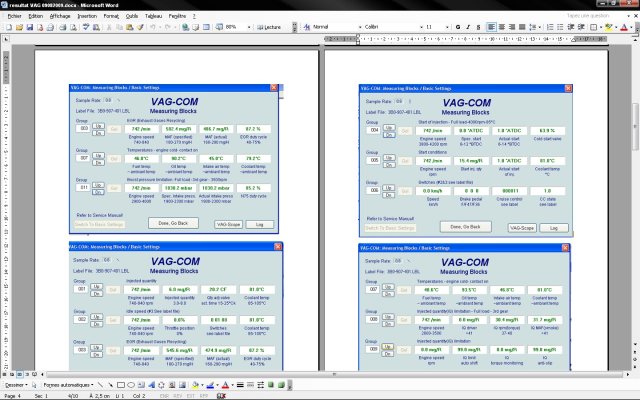Screen dimensions: 640x400
Task: Open the Tableau menu
Action: pos(153,16)
